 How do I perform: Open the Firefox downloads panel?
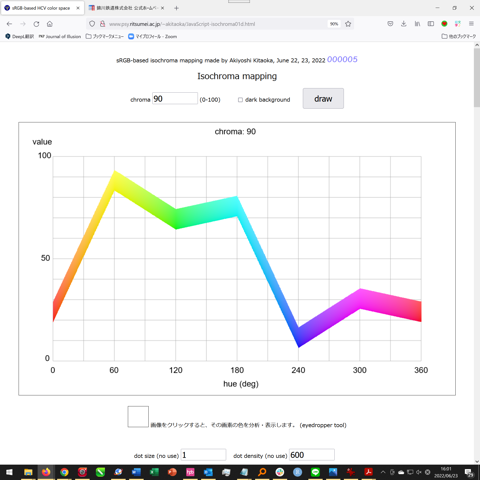[404, 24]
